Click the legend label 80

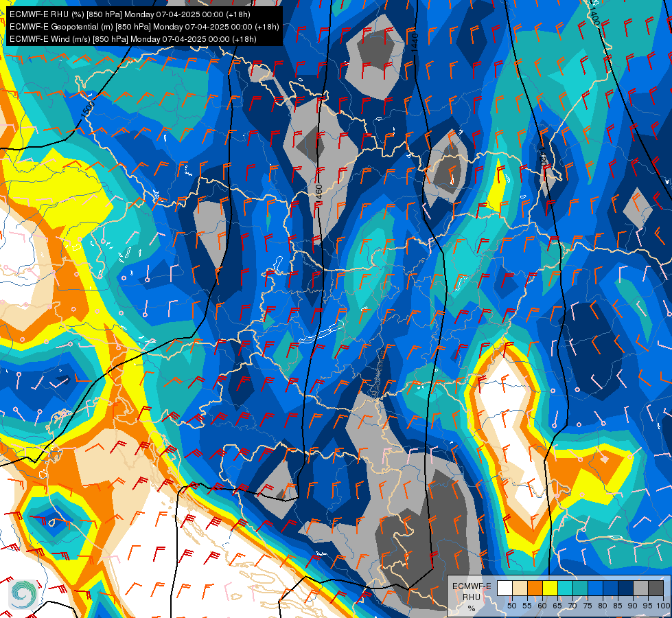(603, 606)
